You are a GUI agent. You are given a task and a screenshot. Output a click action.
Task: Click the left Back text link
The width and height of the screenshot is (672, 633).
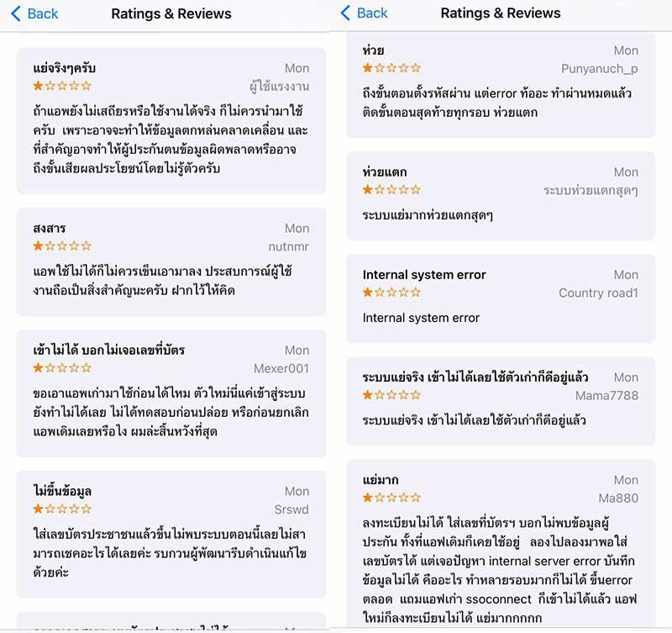[43, 13]
